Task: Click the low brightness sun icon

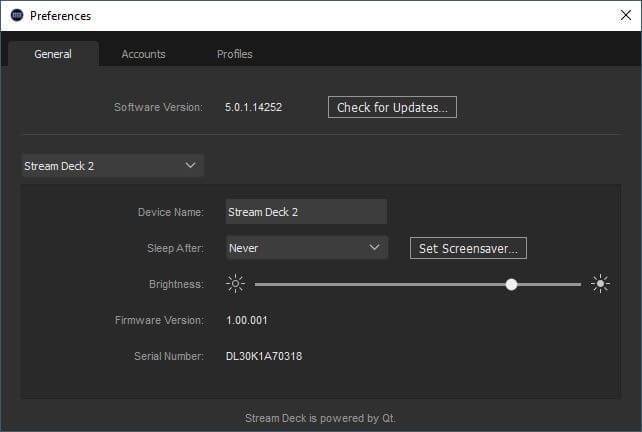Action: click(x=235, y=283)
